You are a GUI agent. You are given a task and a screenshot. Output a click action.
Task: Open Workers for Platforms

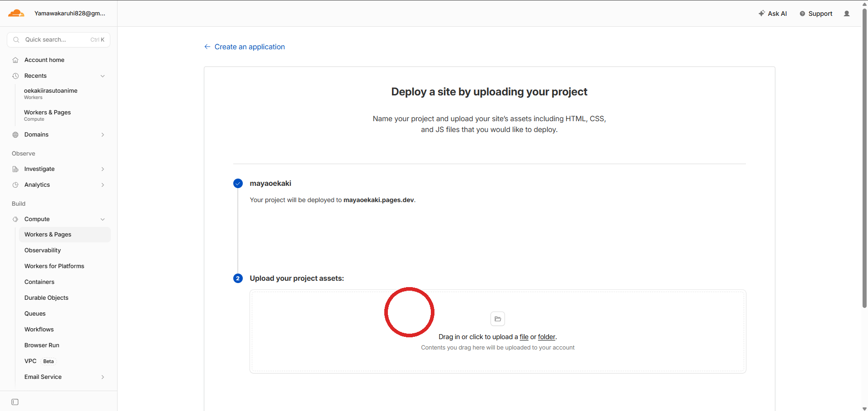[54, 266]
